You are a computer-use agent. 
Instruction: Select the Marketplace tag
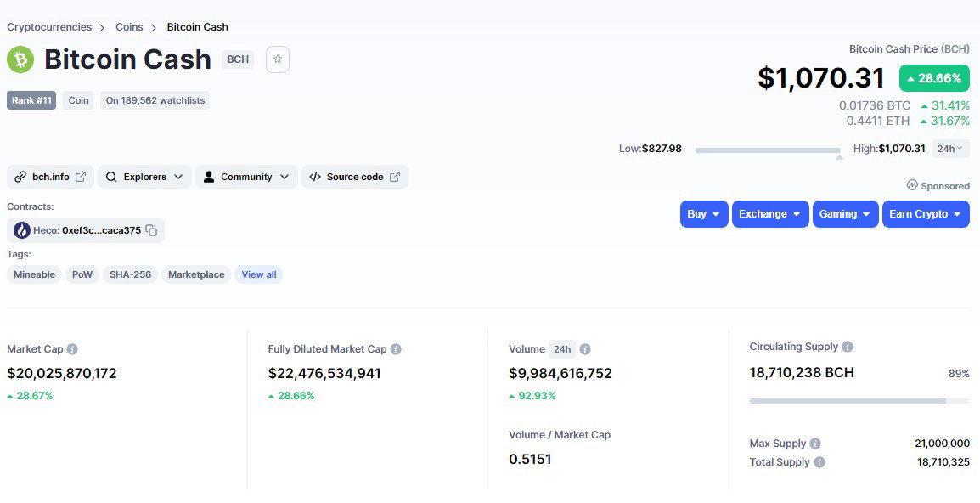[196, 274]
